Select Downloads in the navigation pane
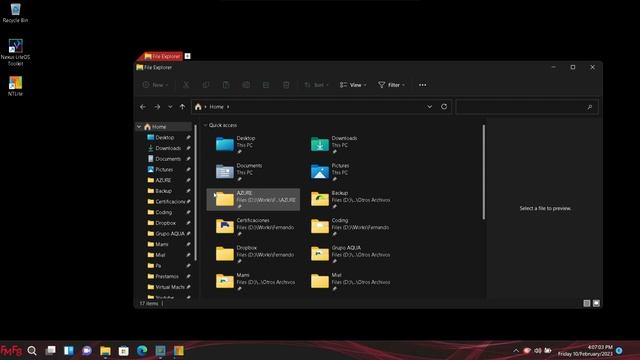Image resolution: width=640 pixels, height=360 pixels. (x=168, y=148)
